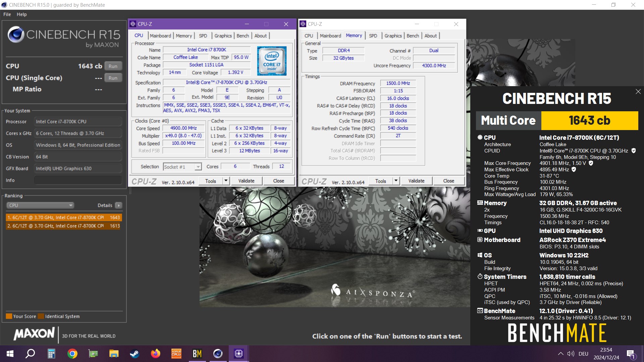The width and height of the screenshot is (644, 362).
Task: Open the green hardware monitor taskbar icon
Action: 93,354
